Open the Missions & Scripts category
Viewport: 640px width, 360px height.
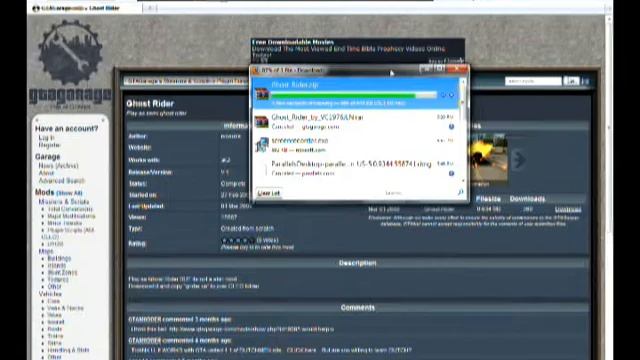[64, 202]
